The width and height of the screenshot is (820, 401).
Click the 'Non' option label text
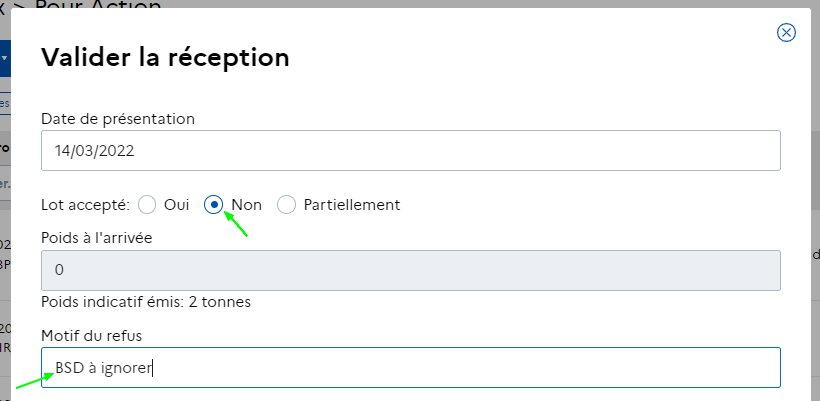(x=247, y=205)
